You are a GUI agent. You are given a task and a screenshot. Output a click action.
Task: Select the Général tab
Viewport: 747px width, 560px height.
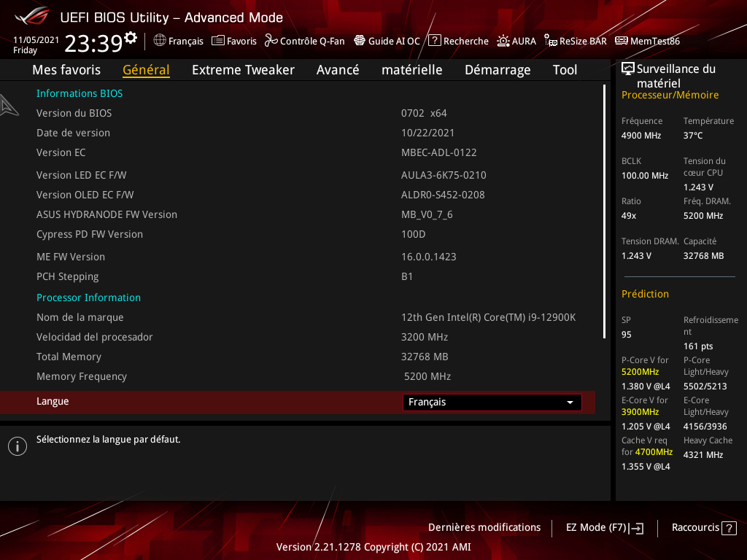click(x=146, y=70)
